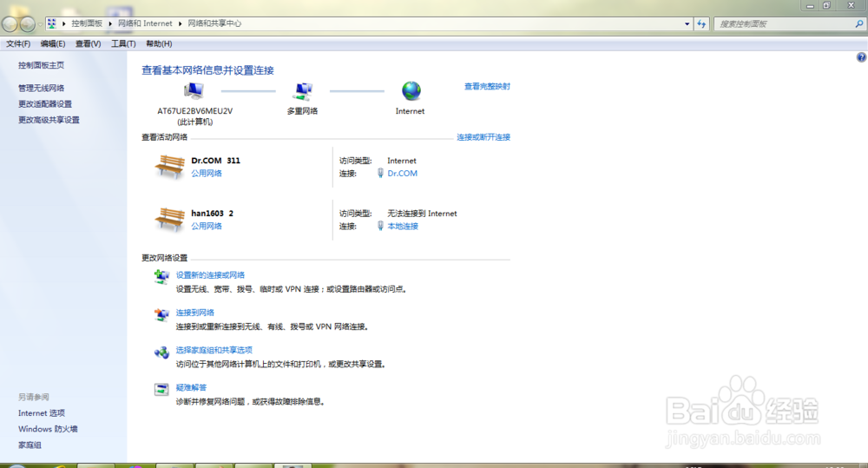Image resolution: width=868 pixels, height=468 pixels.
Task: Open the 本地连接 connection link
Action: click(x=403, y=226)
